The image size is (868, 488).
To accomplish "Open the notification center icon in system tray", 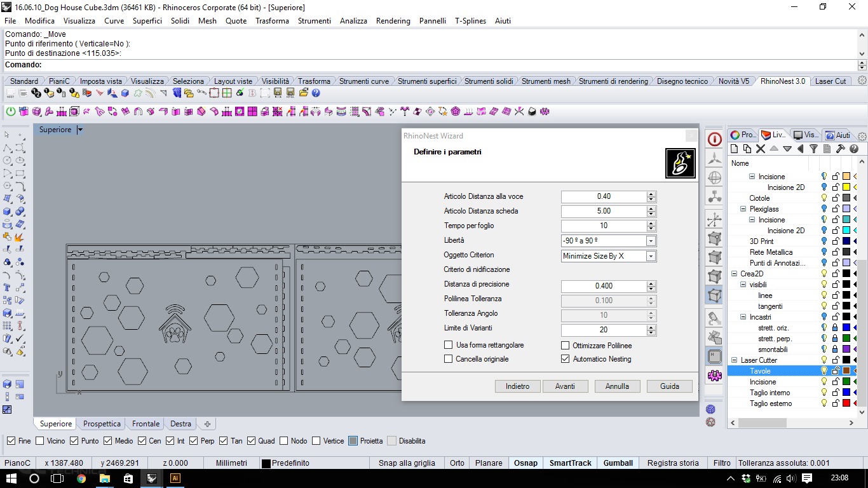I will (x=807, y=478).
